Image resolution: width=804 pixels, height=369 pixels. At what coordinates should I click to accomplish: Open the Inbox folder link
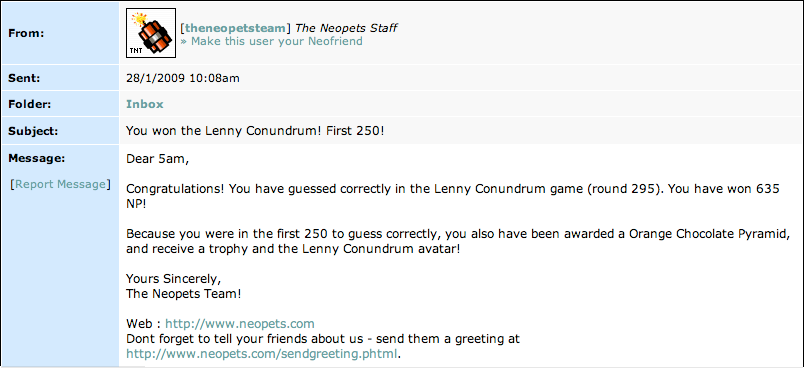[x=145, y=104]
